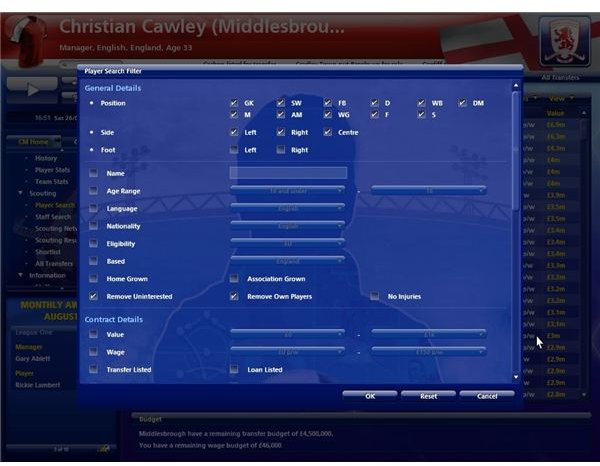This screenshot has width=600, height=466.
Task: Uncheck the M position checkbox
Action: point(234,115)
